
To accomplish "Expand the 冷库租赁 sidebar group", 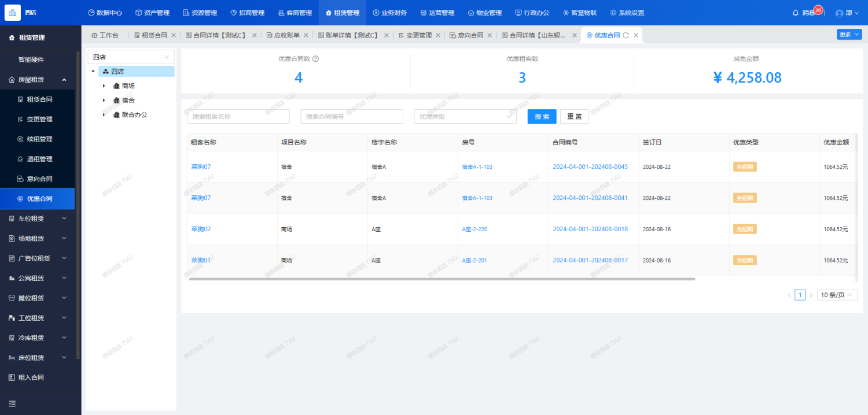I will pos(64,338).
